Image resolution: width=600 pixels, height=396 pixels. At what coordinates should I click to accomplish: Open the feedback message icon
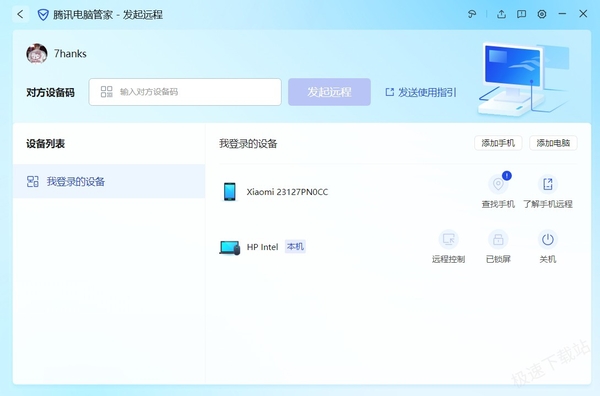pos(521,15)
